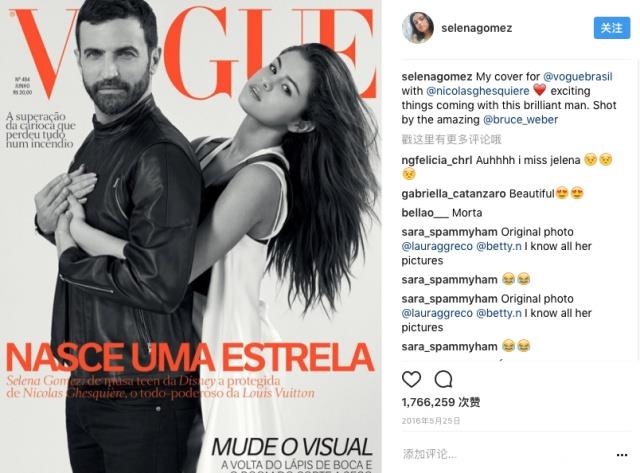The height and width of the screenshot is (473, 640).
Task: Open the @voguebrasil mention link
Action: tap(578, 76)
